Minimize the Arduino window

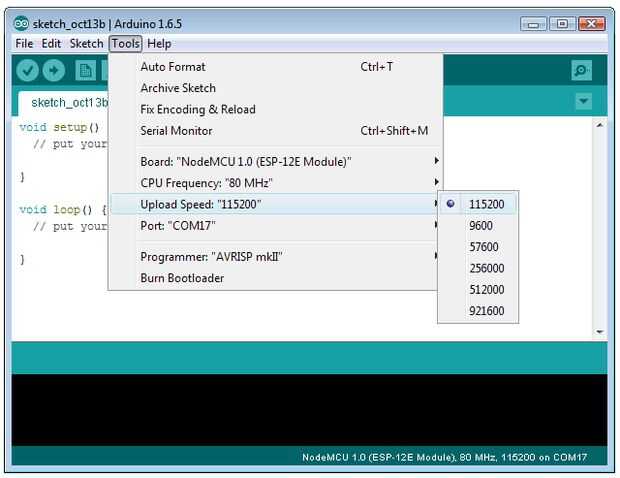pyautogui.click(x=533, y=24)
